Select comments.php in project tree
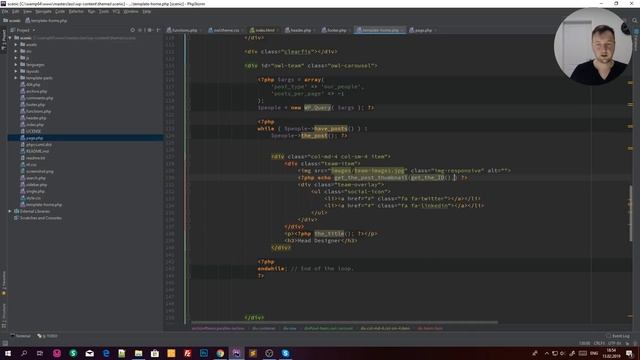Viewport: 640px width, 360px height. 39,98
